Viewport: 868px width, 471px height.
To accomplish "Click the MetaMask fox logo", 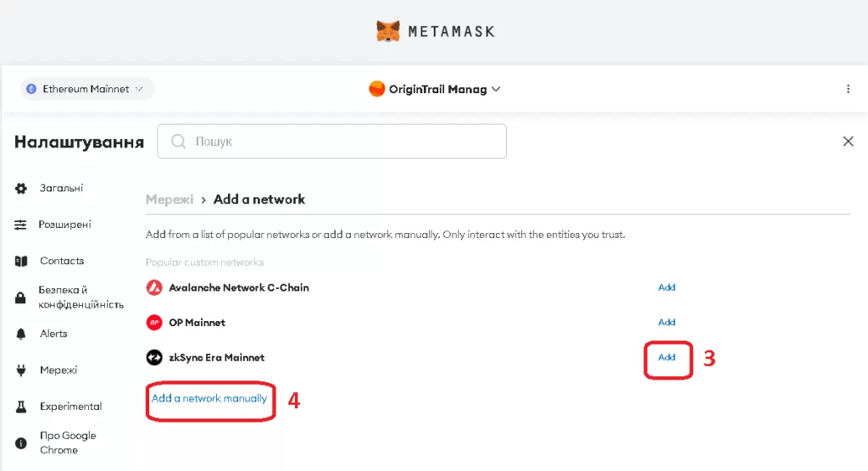I will point(387,31).
